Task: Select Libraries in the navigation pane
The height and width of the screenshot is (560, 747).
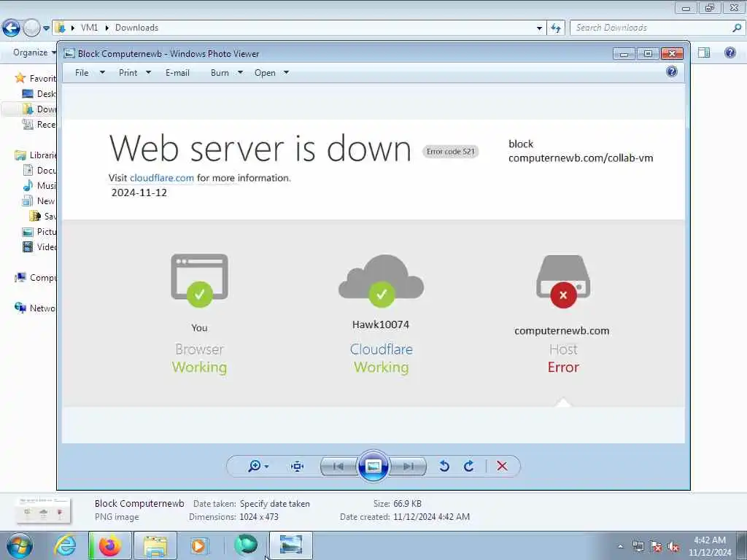Action: (35, 155)
